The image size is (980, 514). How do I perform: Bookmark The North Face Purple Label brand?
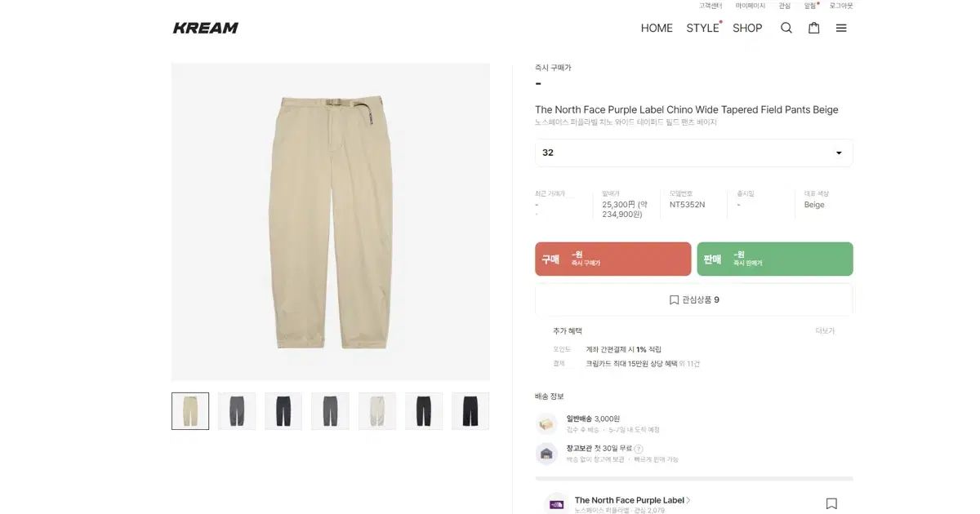pos(831,503)
